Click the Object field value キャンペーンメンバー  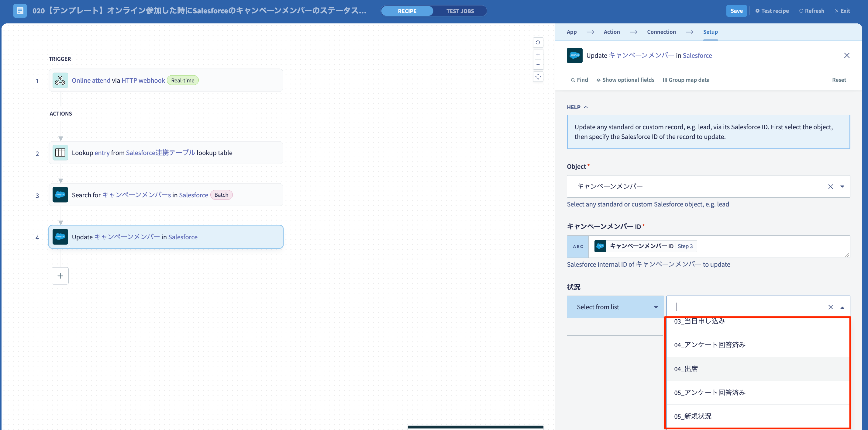tap(610, 186)
